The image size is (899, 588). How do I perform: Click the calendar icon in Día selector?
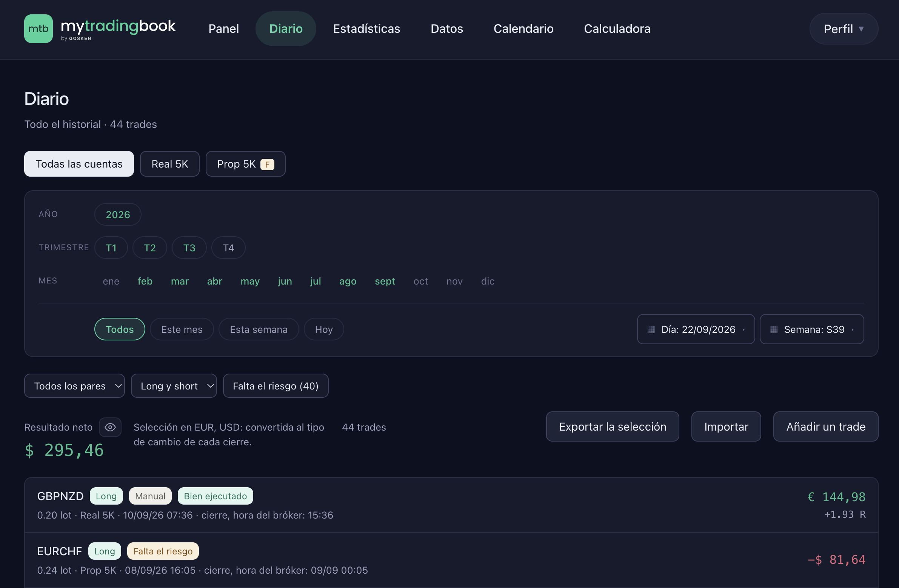[651, 329]
